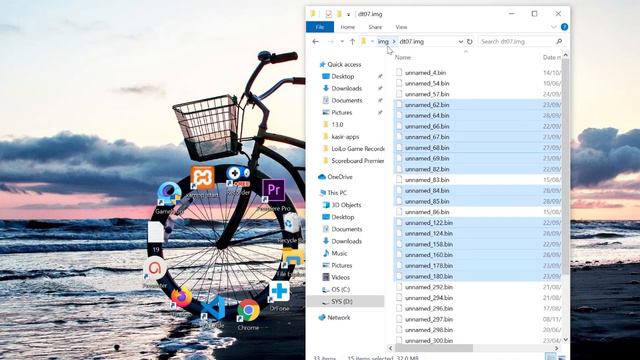The height and width of the screenshot is (360, 640).
Task: Open OS (C:) drive
Action: (x=340, y=289)
